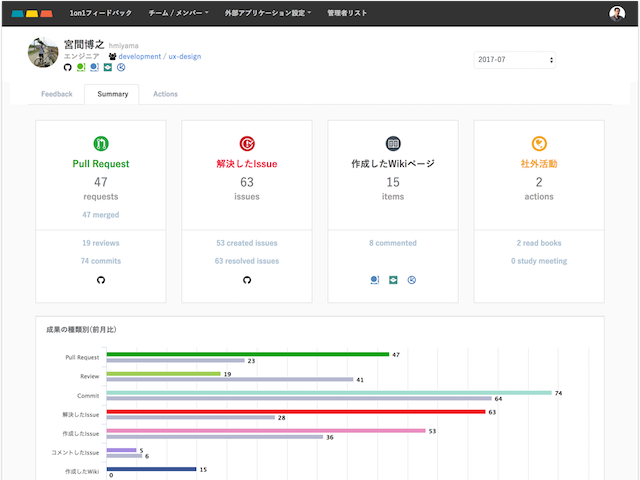
Task: Click the green Pull Request bar labeled 47
Action: pos(248,354)
